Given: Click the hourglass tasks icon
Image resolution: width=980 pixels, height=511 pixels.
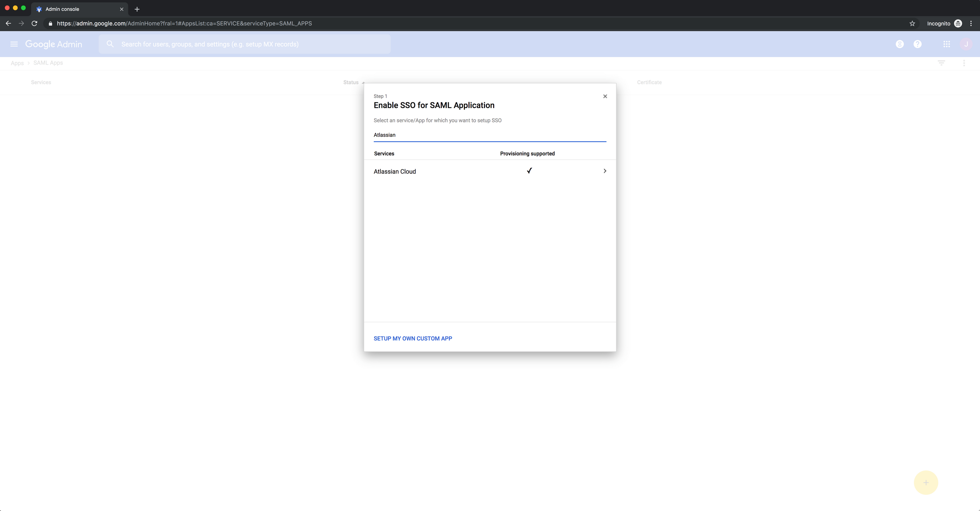Looking at the screenshot, I should click(x=899, y=44).
